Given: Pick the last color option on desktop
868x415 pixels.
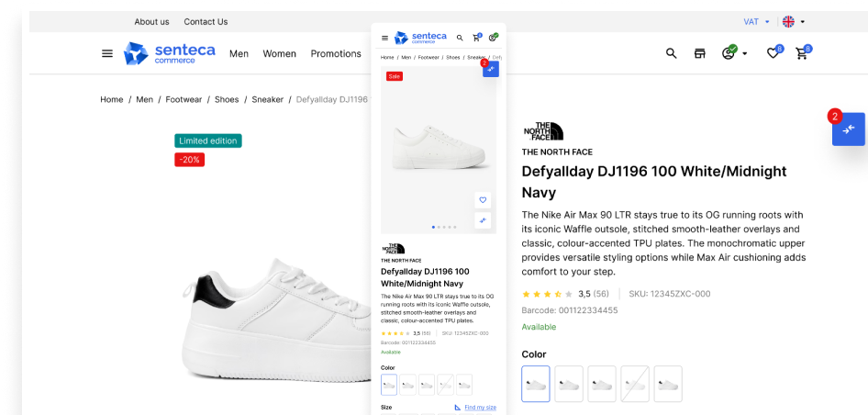Looking at the screenshot, I should (668, 384).
